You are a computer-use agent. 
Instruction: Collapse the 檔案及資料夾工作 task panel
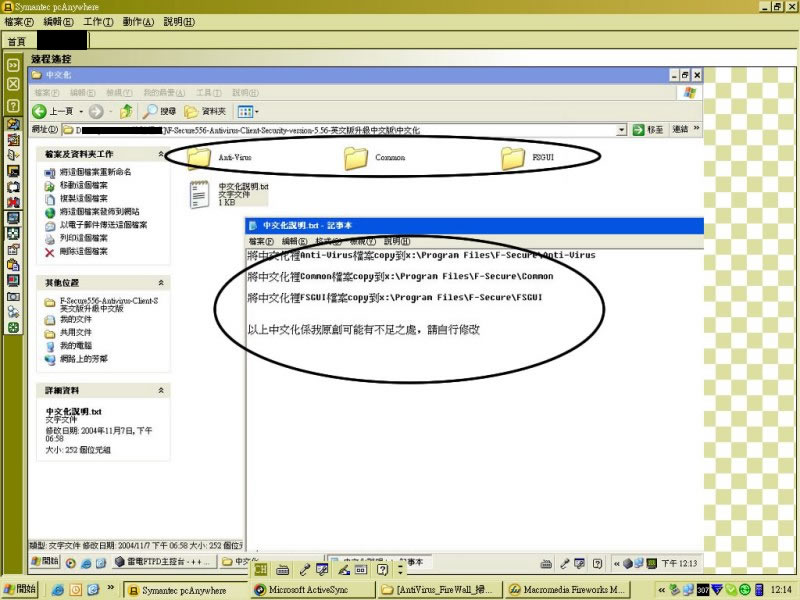coord(161,154)
